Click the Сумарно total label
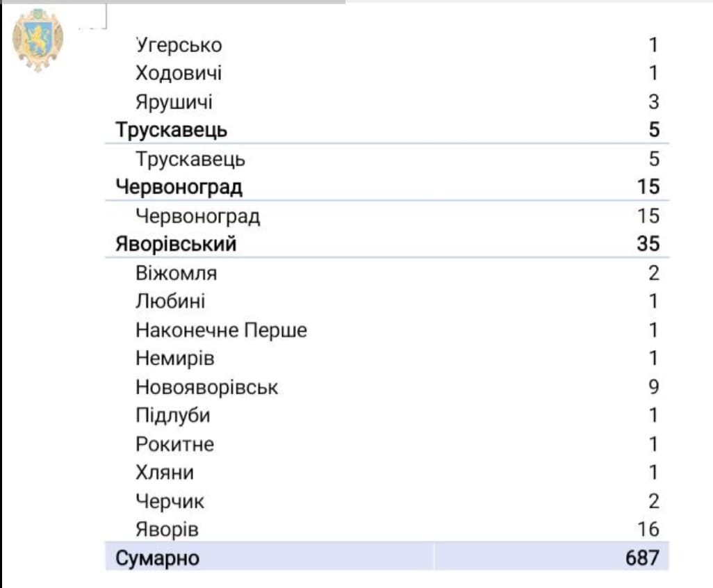 (157, 558)
